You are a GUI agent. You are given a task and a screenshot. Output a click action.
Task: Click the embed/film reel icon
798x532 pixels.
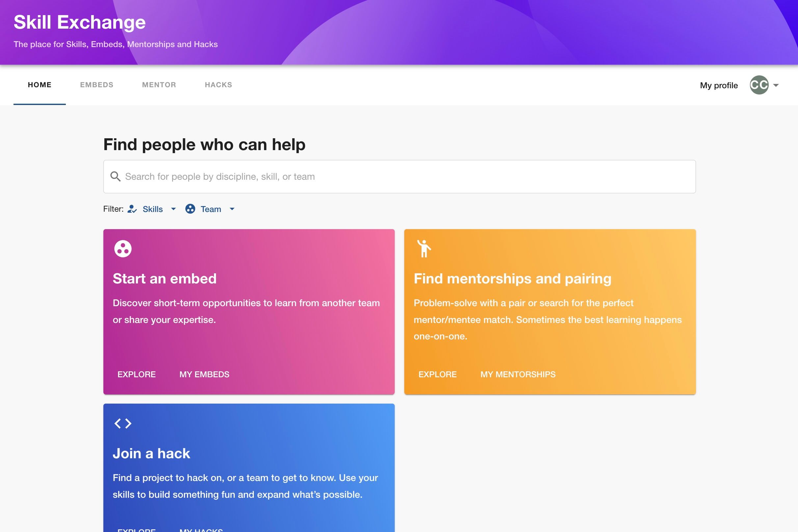tap(122, 248)
